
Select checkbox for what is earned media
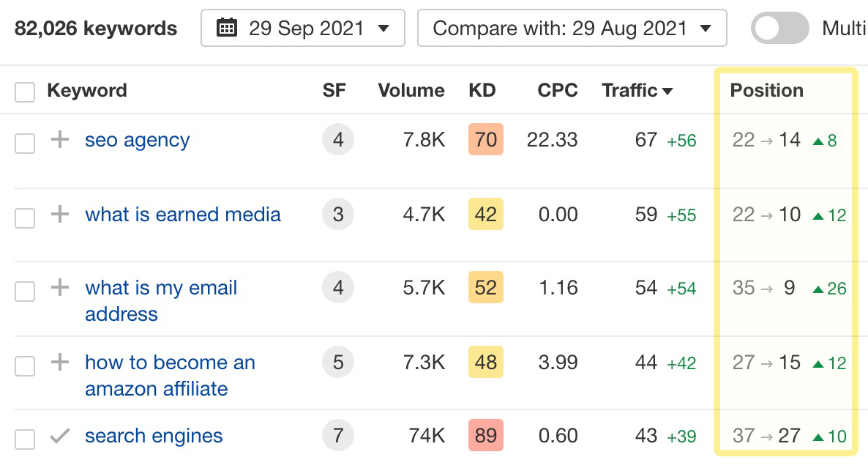(x=25, y=218)
